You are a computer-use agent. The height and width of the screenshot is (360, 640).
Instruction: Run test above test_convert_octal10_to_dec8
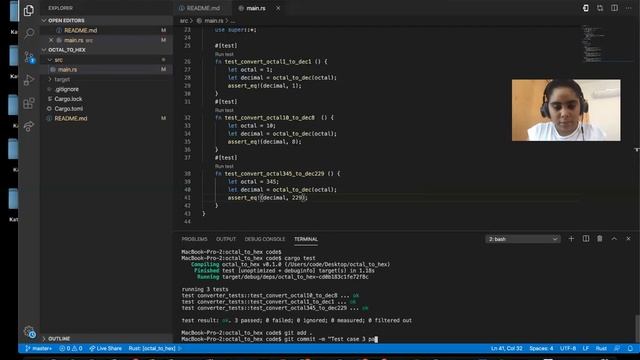point(224,110)
